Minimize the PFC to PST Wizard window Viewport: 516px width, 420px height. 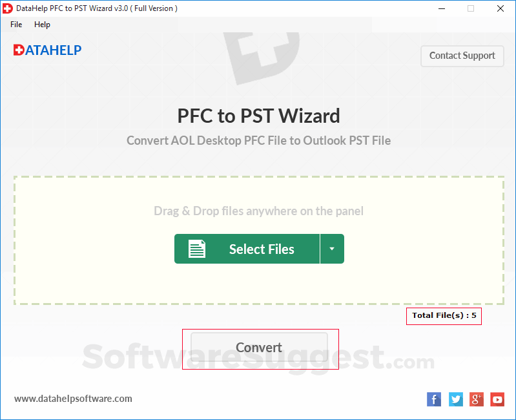point(442,8)
